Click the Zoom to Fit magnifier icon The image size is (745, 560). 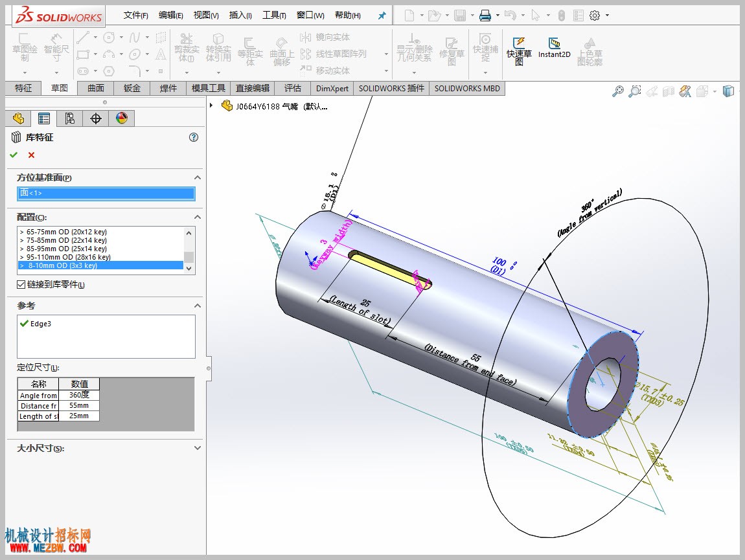(x=617, y=91)
